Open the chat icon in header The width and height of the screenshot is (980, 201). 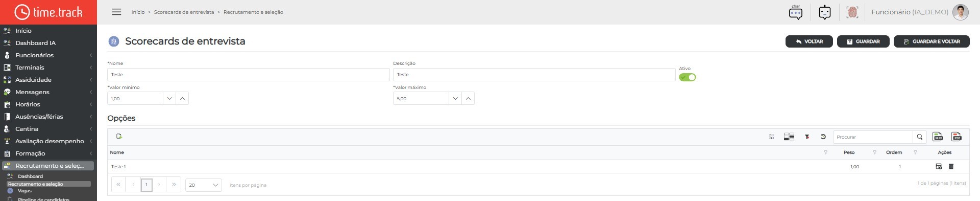(796, 12)
